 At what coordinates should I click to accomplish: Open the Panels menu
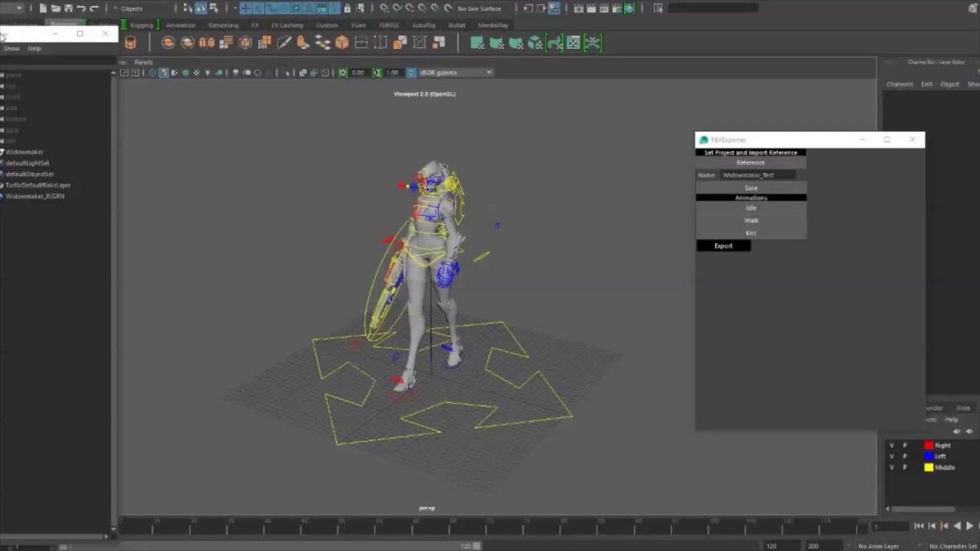(143, 62)
